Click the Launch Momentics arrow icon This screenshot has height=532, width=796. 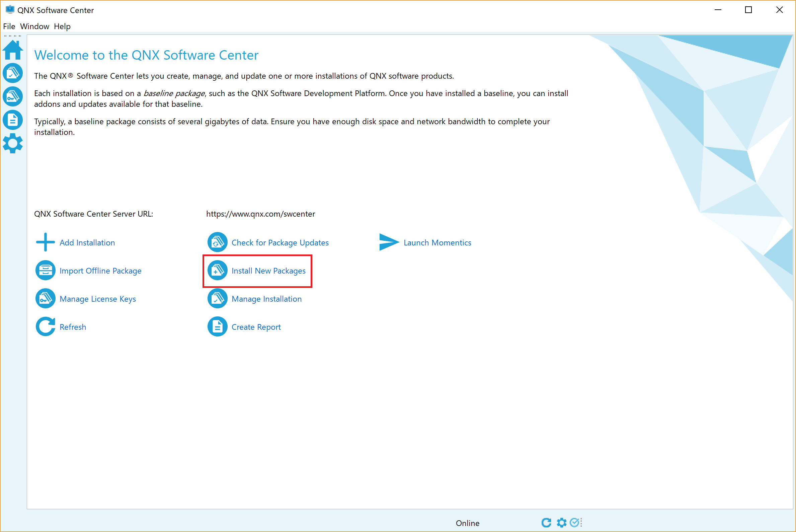(x=389, y=242)
